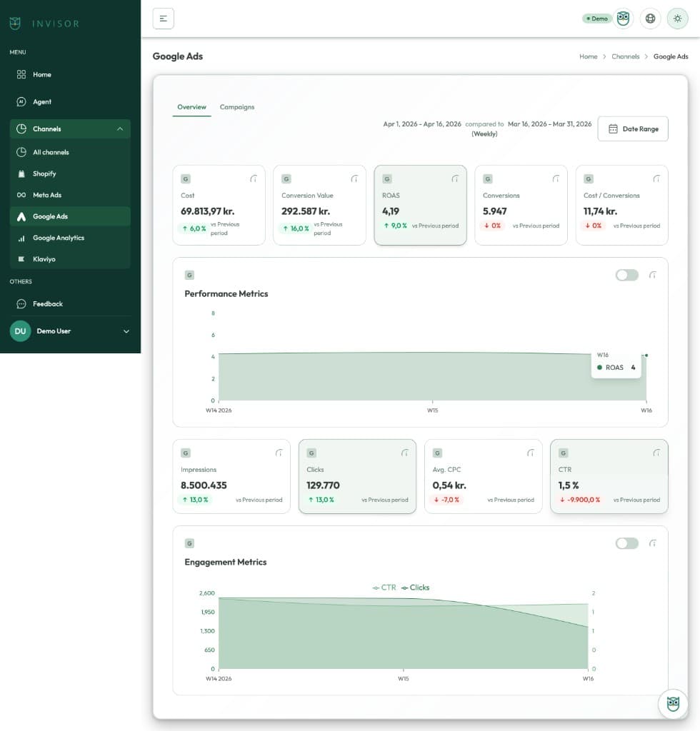Click info icon on Conversions card
Image resolution: width=700 pixels, height=731 pixels.
[x=556, y=178]
